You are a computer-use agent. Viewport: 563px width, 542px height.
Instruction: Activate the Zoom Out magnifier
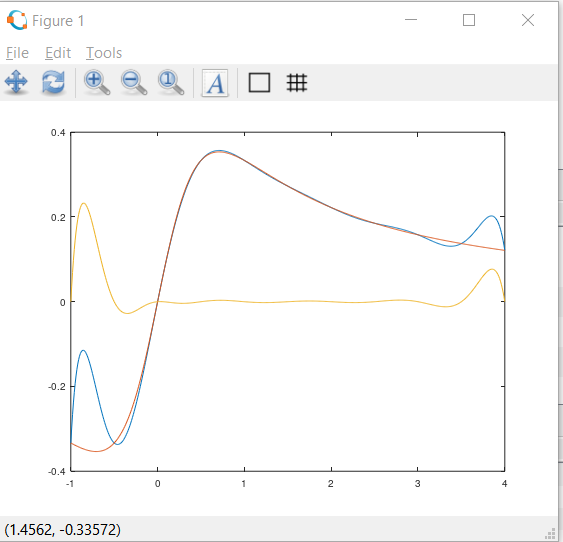(x=134, y=83)
